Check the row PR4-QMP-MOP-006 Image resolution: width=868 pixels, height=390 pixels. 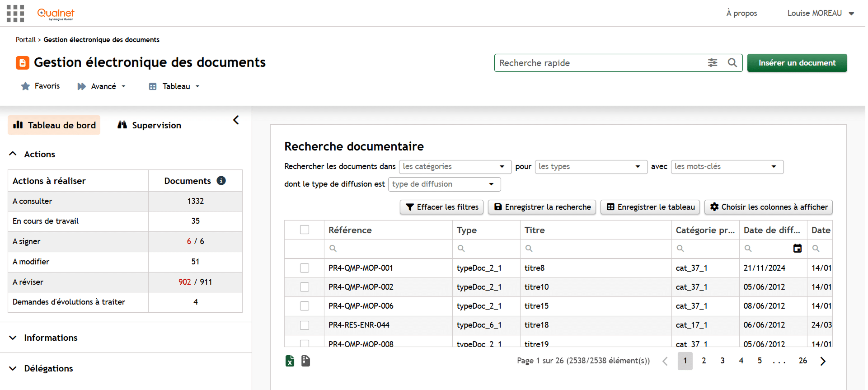coord(305,306)
